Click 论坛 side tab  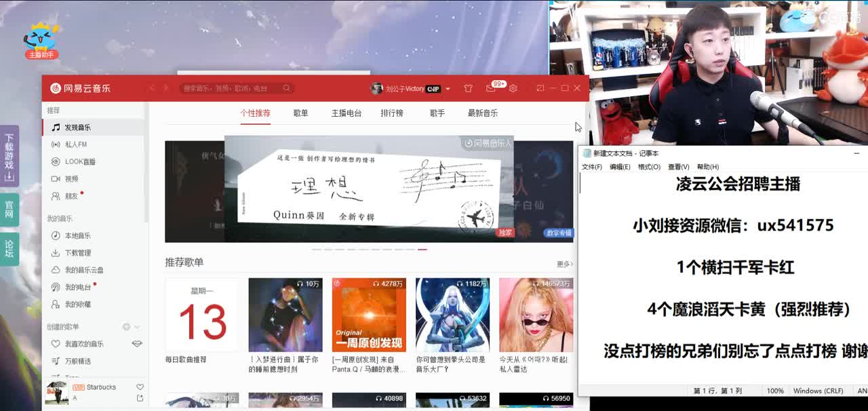[9, 249]
